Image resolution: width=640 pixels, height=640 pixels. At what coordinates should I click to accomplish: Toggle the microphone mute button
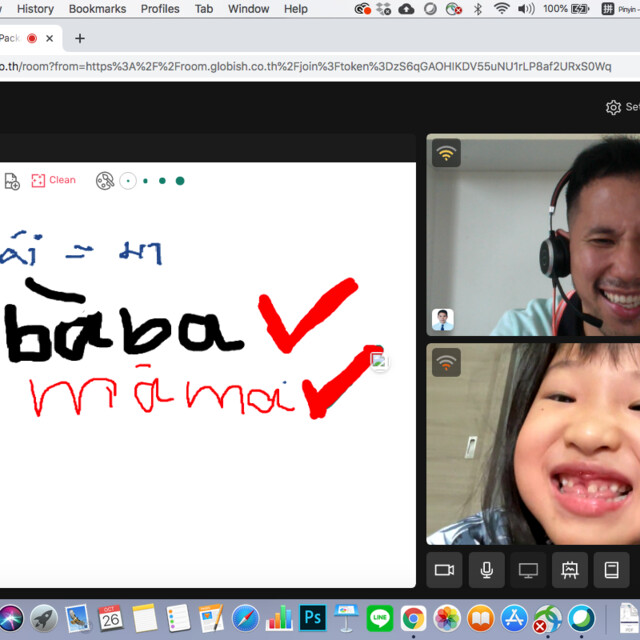(486, 570)
